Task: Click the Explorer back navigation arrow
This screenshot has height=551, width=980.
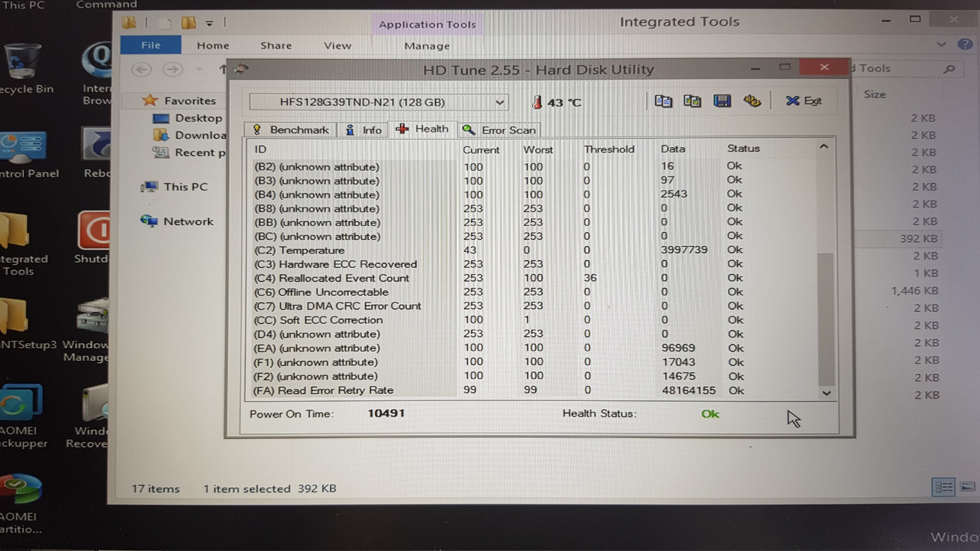Action: [141, 70]
